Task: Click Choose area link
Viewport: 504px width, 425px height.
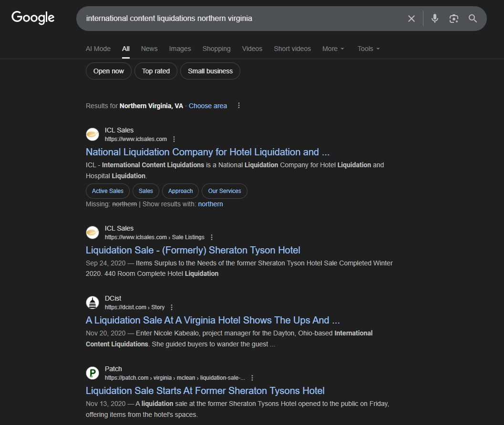Action: click(x=208, y=106)
